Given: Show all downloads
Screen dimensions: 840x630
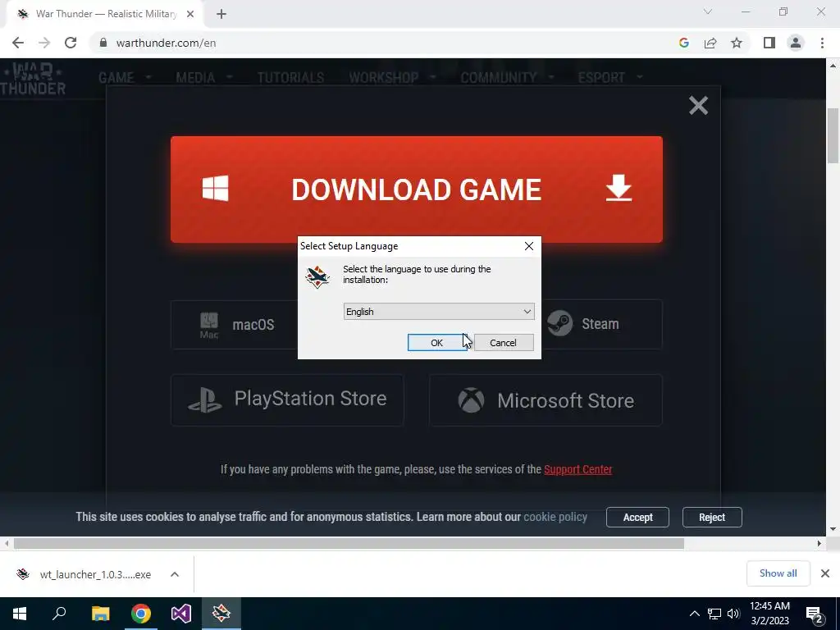Looking at the screenshot, I should tap(778, 573).
